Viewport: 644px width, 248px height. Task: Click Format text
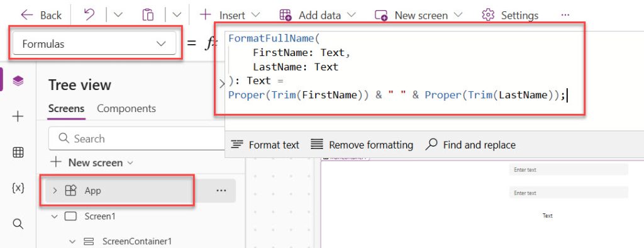[265, 145]
